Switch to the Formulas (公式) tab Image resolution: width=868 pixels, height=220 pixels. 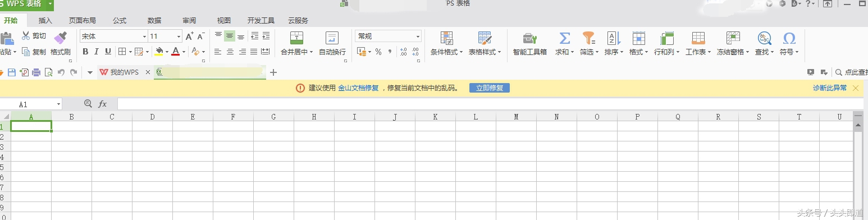[x=120, y=20]
